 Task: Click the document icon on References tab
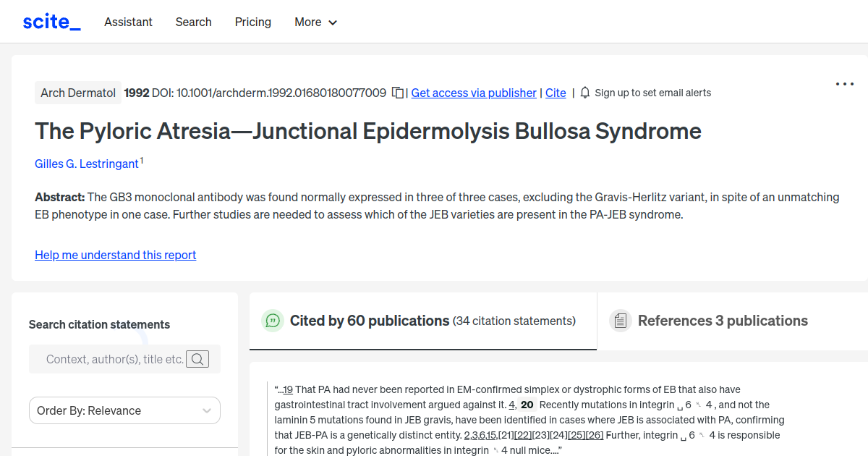click(x=621, y=320)
